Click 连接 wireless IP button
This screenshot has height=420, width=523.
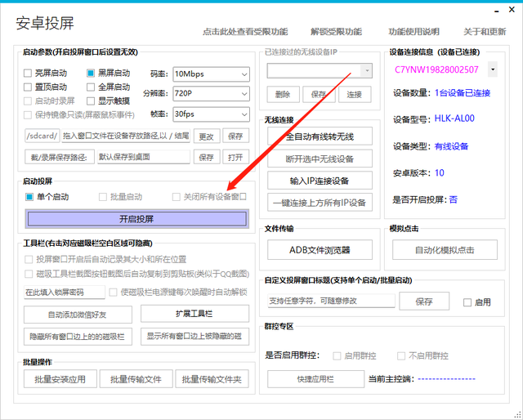click(x=355, y=95)
